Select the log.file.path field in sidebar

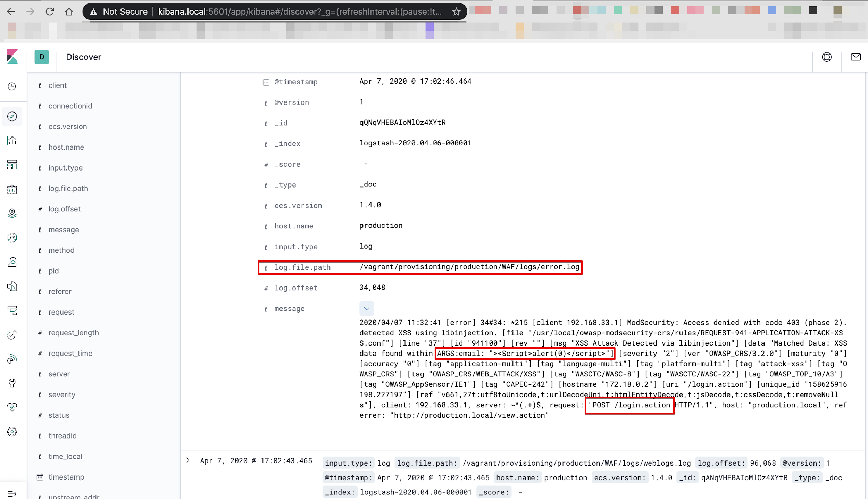coord(68,188)
